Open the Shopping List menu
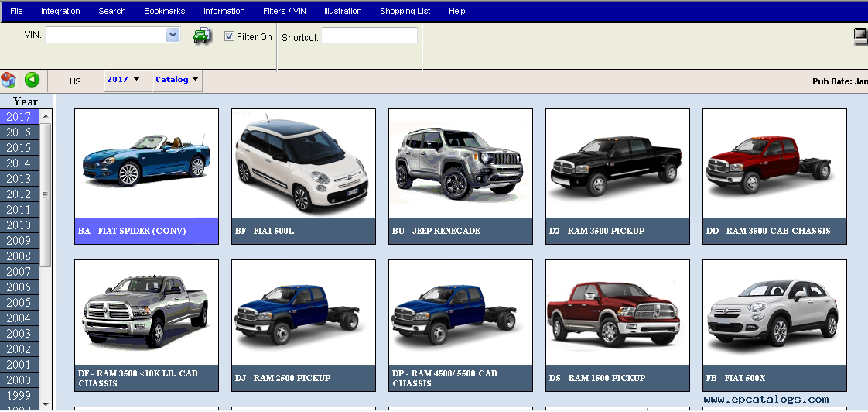The width and height of the screenshot is (868, 412). click(x=405, y=11)
